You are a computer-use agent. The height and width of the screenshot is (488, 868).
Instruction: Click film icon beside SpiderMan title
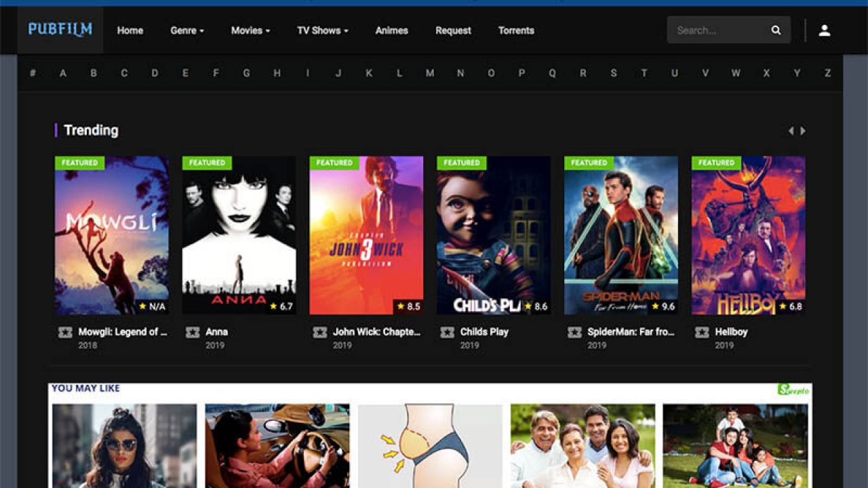click(575, 332)
